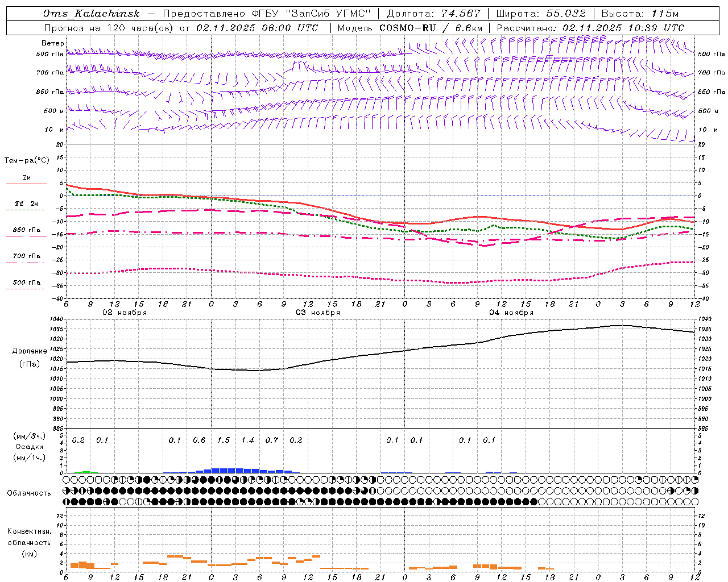Click the 'Рассчитано: 02.11.2025 10:39 UTC' timestamp

tap(590, 28)
